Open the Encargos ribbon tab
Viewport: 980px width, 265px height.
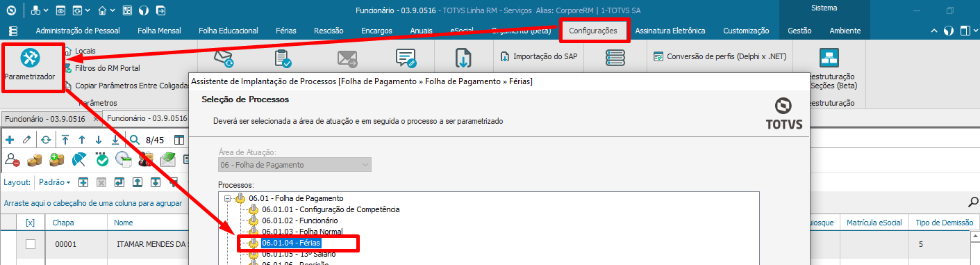376,31
